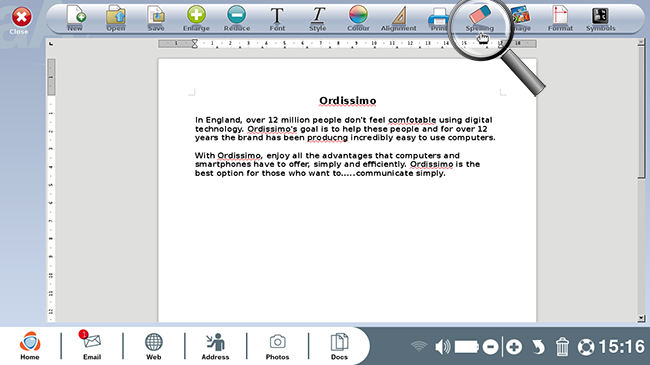The image size is (650, 365).
Task: Save the current document
Action: click(x=156, y=19)
